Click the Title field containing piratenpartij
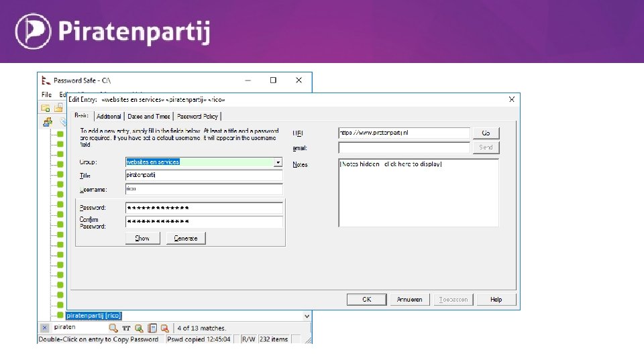The image size is (644, 362). [x=204, y=175]
